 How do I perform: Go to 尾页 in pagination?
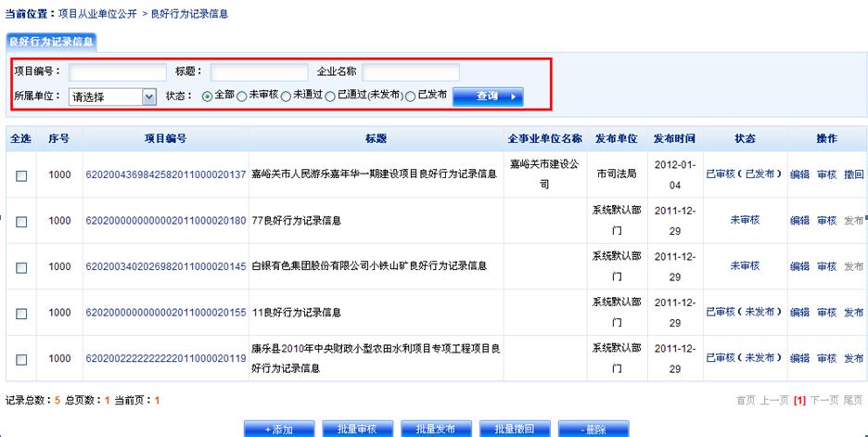coord(853,400)
